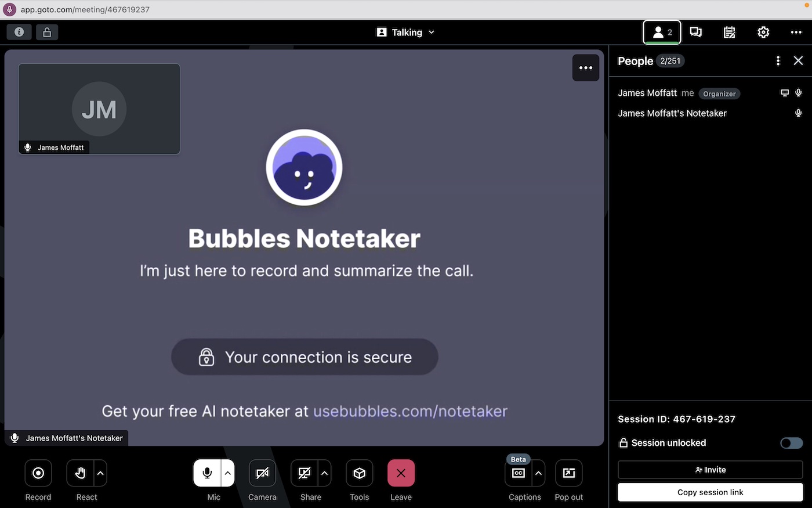
Task: Open the top bar more options menu
Action: (x=796, y=33)
